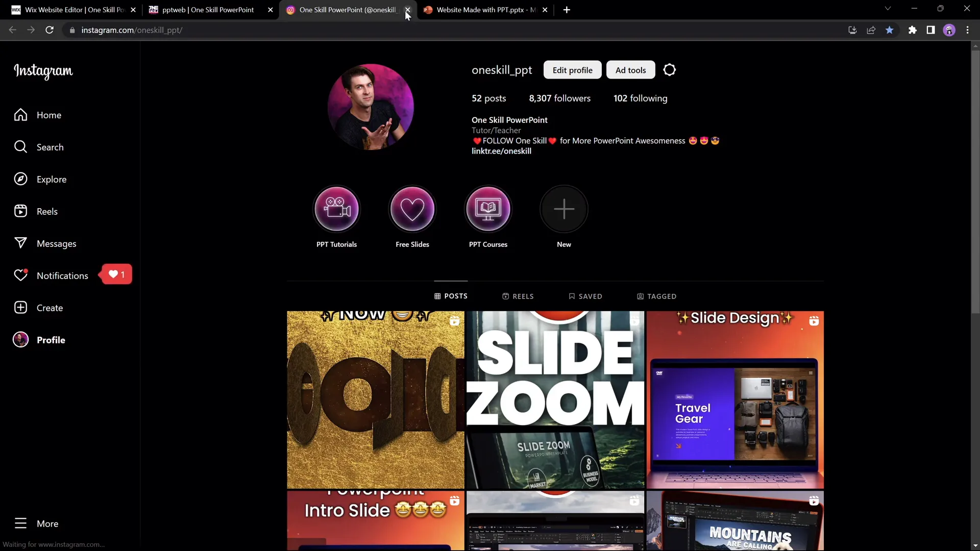Expand the More hamburger menu

pos(36,524)
